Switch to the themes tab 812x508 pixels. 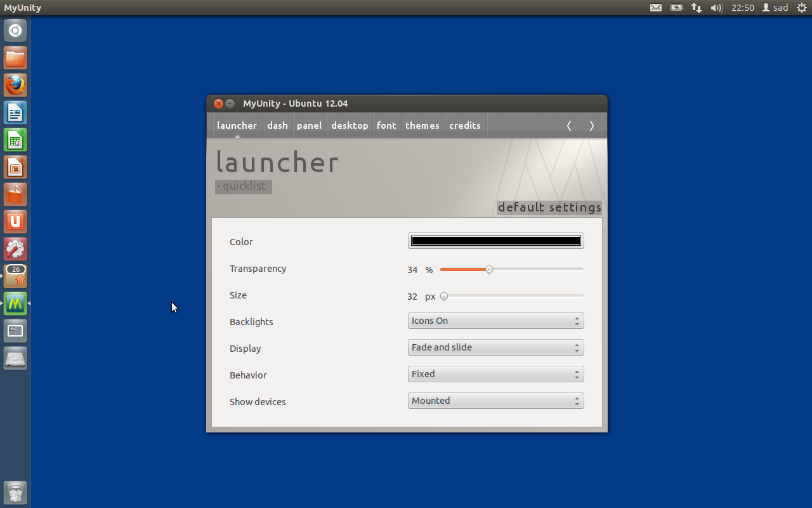click(422, 126)
